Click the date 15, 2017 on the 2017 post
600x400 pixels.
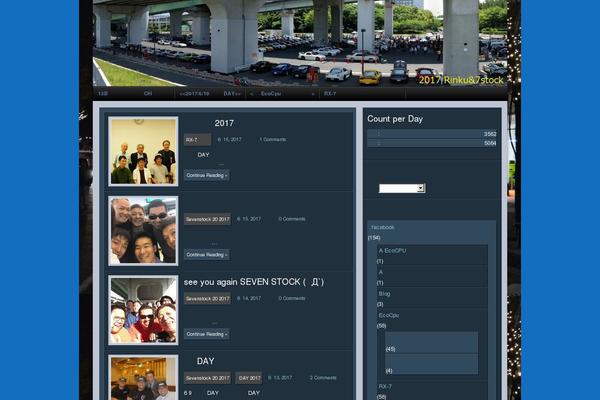point(230,140)
